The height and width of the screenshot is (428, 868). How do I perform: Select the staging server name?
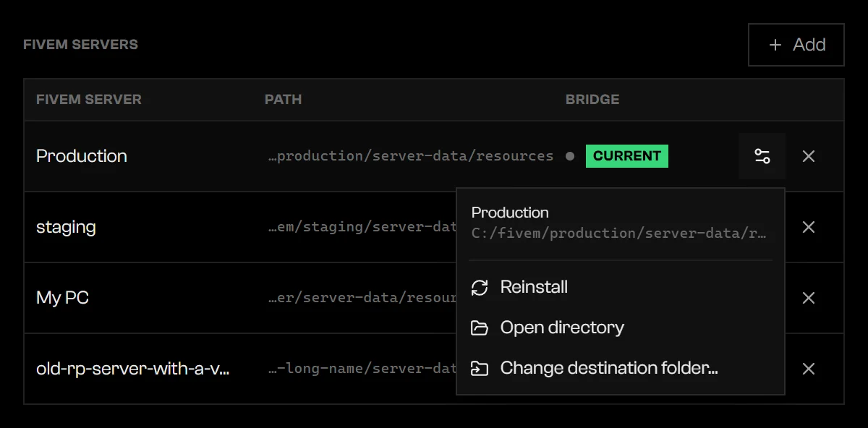66,227
